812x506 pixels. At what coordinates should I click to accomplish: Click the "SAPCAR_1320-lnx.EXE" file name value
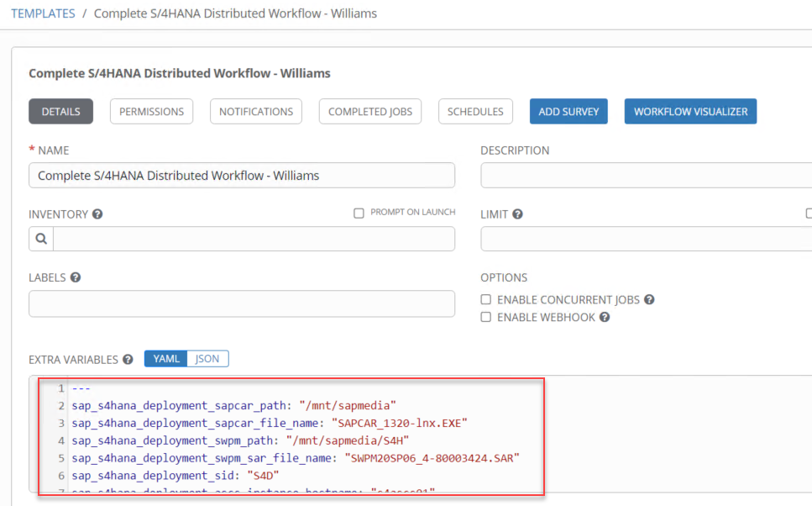click(x=399, y=423)
